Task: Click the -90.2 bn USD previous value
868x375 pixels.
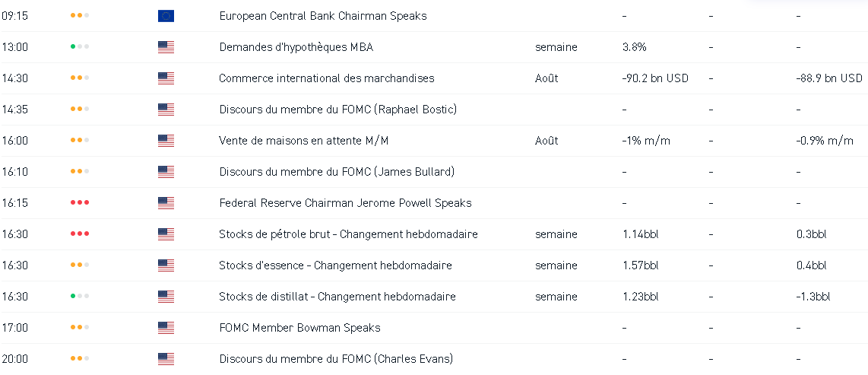Action: tap(655, 78)
